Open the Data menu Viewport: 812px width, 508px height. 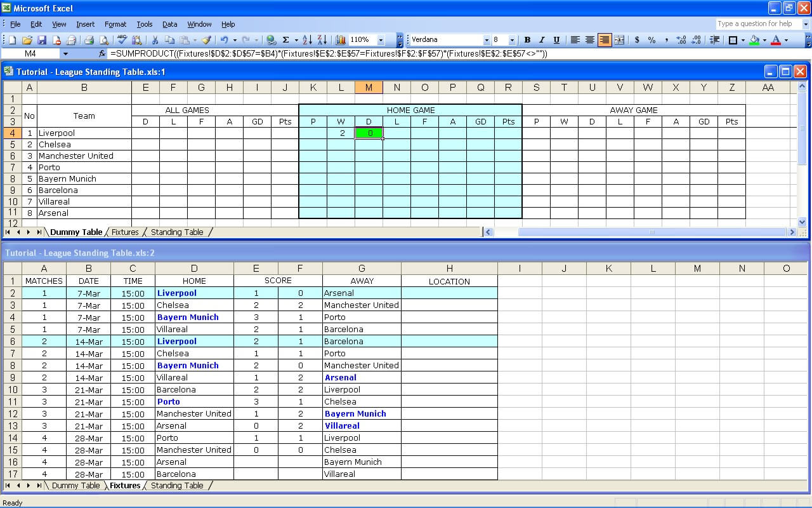169,24
